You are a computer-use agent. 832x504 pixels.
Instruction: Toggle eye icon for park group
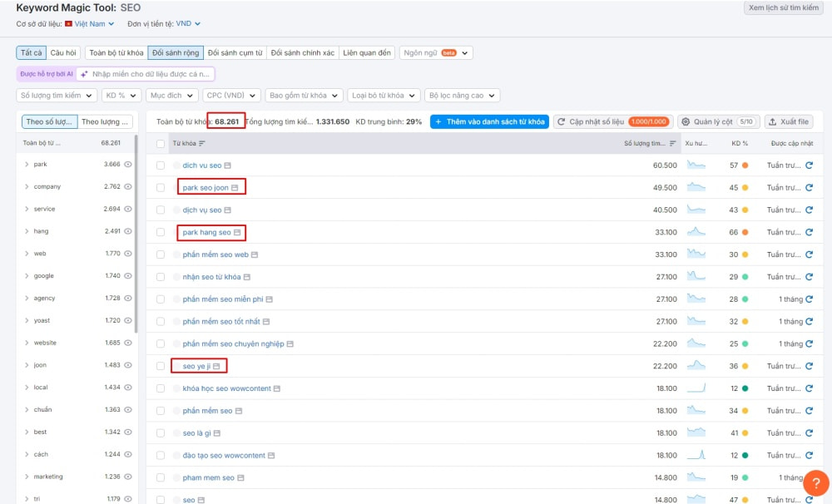click(128, 165)
